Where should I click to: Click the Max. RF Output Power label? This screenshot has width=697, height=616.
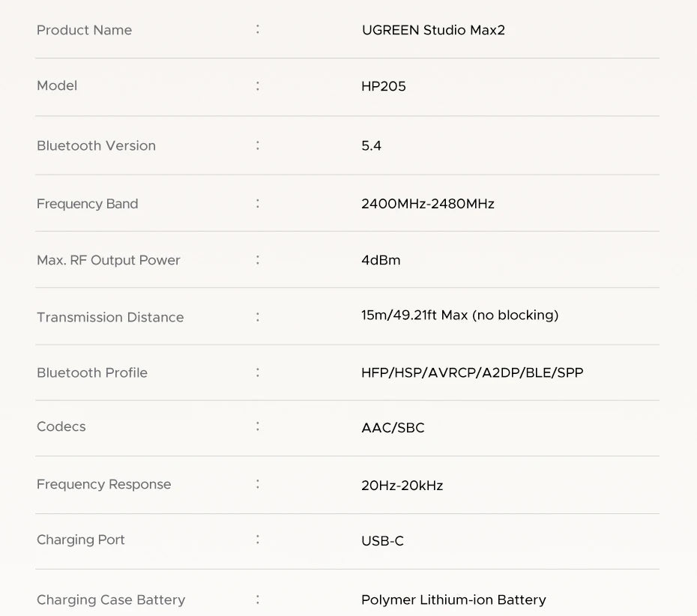[109, 260]
